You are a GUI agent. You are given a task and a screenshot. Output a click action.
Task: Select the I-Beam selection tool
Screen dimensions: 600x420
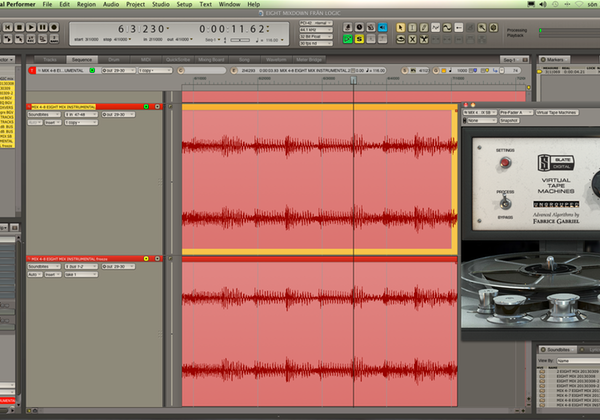(412, 28)
